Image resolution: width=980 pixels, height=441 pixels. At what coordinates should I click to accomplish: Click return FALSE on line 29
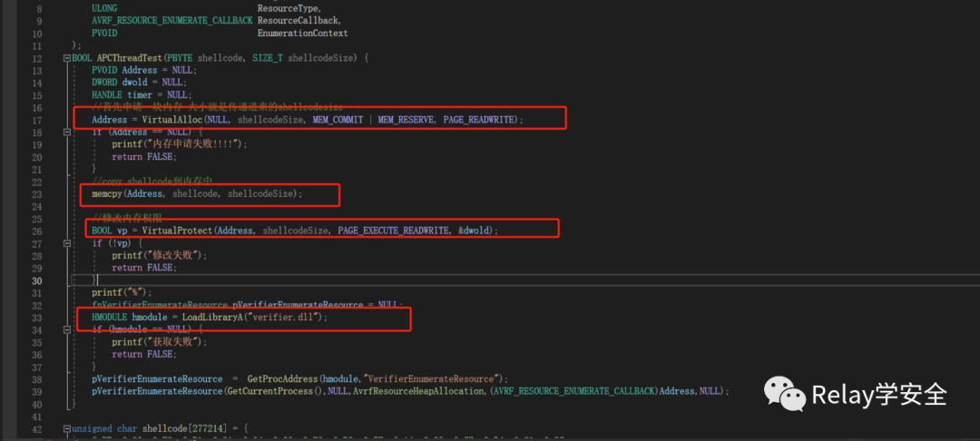(144, 268)
